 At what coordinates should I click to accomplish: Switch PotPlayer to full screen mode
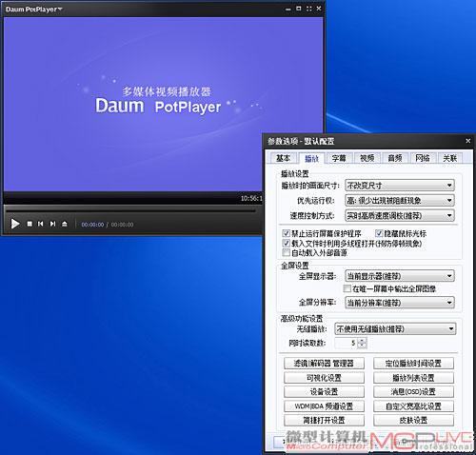[x=308, y=9]
